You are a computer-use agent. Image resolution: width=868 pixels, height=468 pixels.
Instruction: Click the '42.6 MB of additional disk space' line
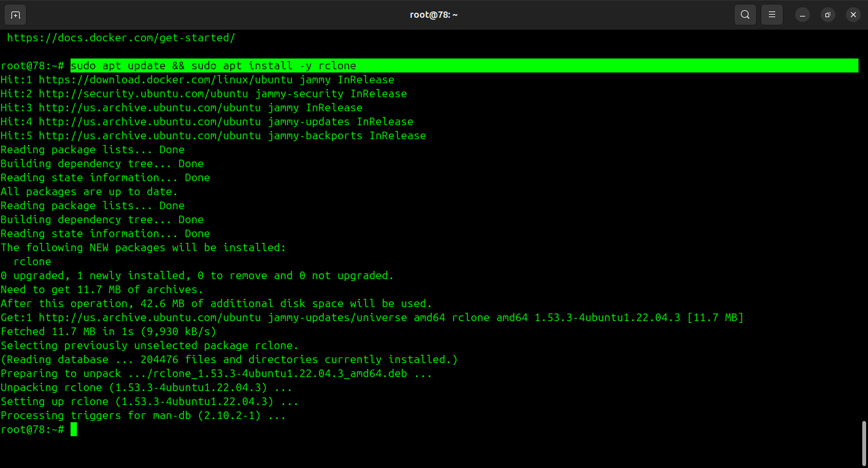pos(217,304)
